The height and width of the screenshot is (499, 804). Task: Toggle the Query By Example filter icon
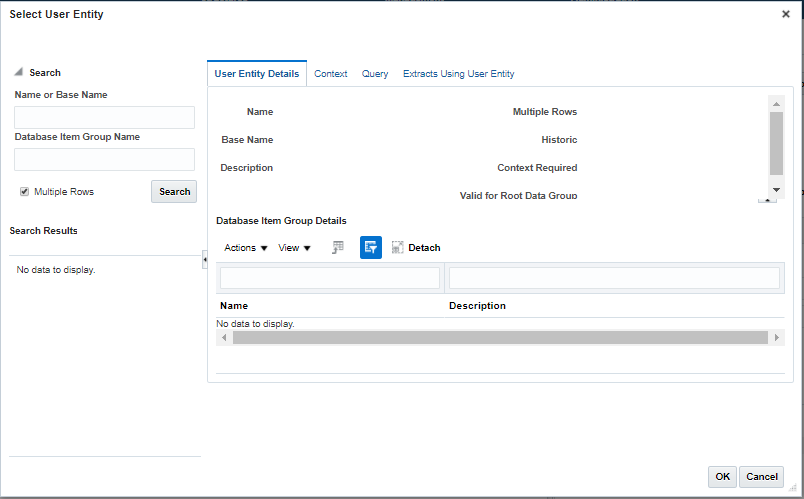pos(371,248)
